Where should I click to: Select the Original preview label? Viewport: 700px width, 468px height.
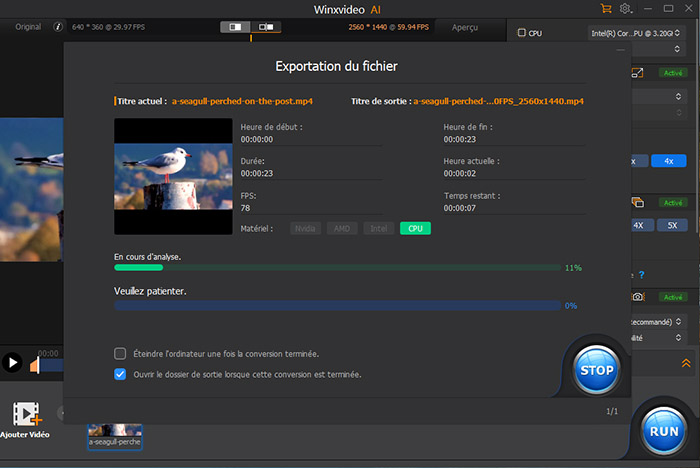pyautogui.click(x=27, y=26)
